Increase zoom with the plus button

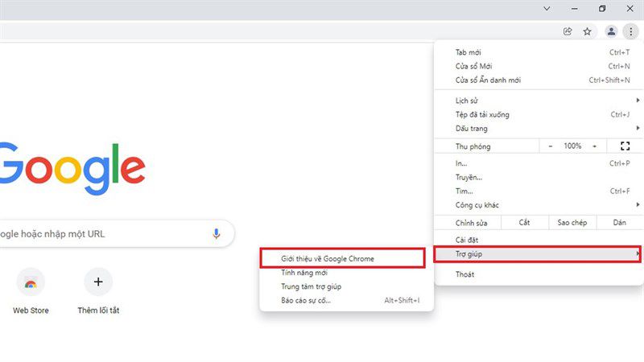[x=594, y=146]
